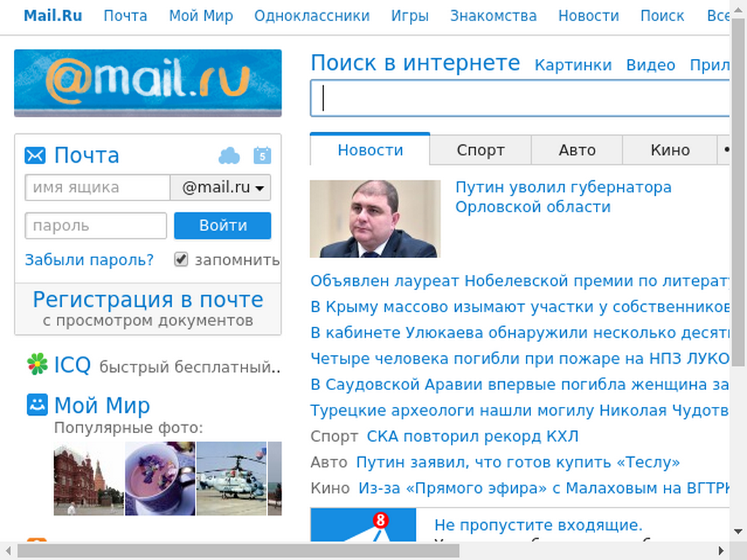The height and width of the screenshot is (560, 747).
Task: Open the red brick museum photo thumbnail
Action: (88, 478)
